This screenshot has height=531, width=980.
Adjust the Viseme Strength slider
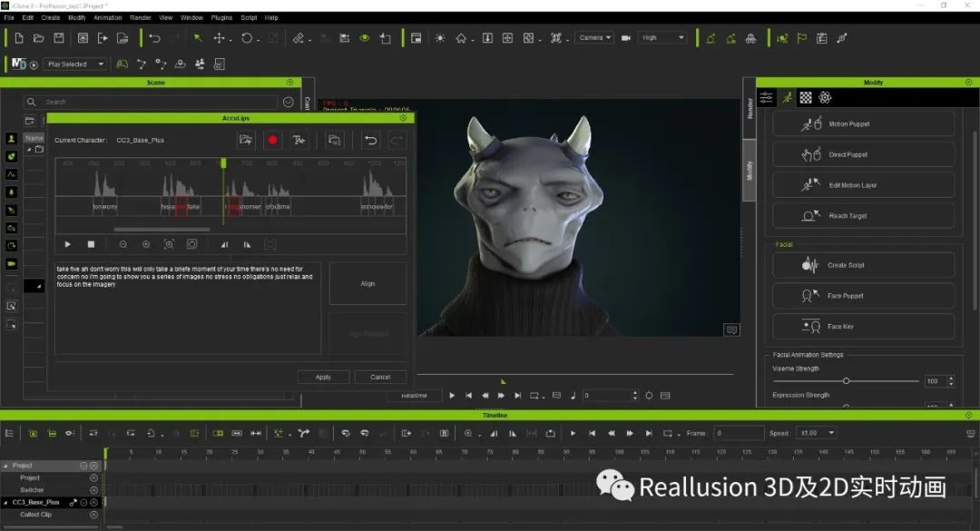click(846, 381)
